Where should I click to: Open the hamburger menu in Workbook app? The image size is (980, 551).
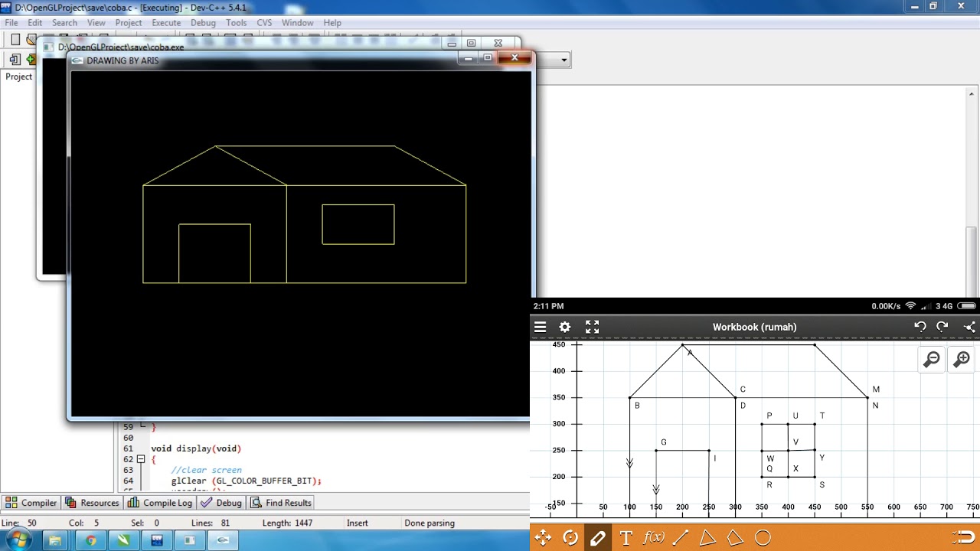click(x=540, y=327)
